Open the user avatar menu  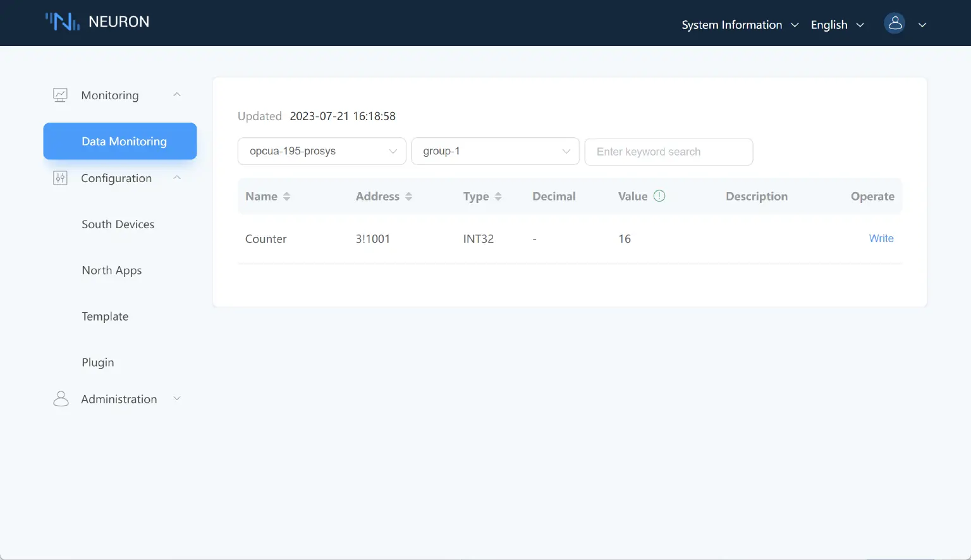895,23
